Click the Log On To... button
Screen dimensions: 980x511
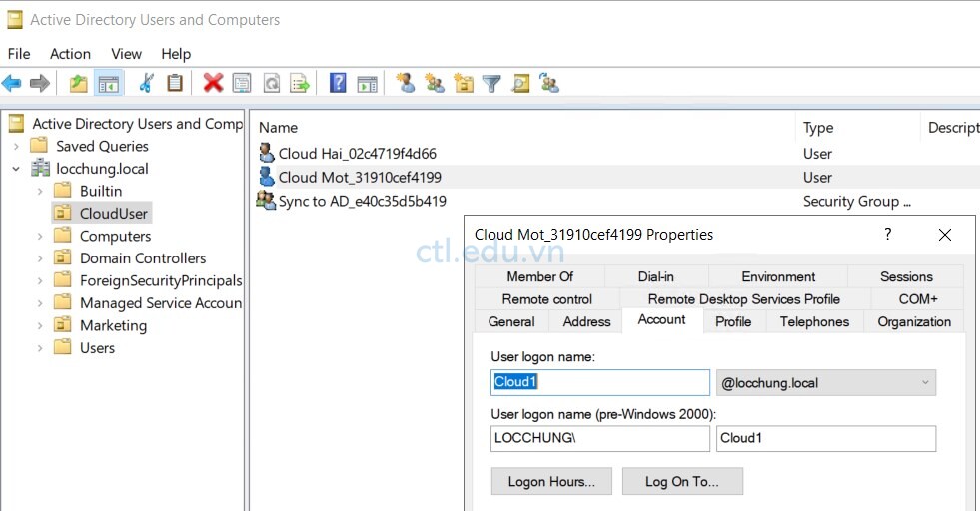tap(682, 482)
